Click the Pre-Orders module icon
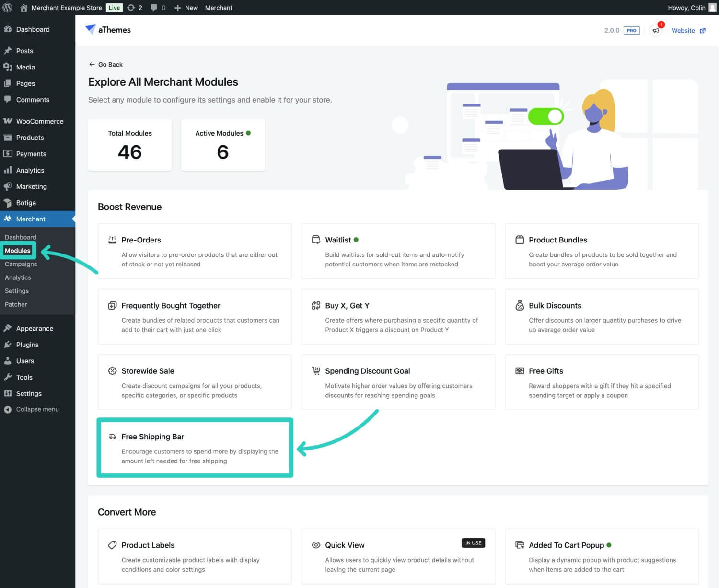The image size is (719, 588). pos(112,240)
